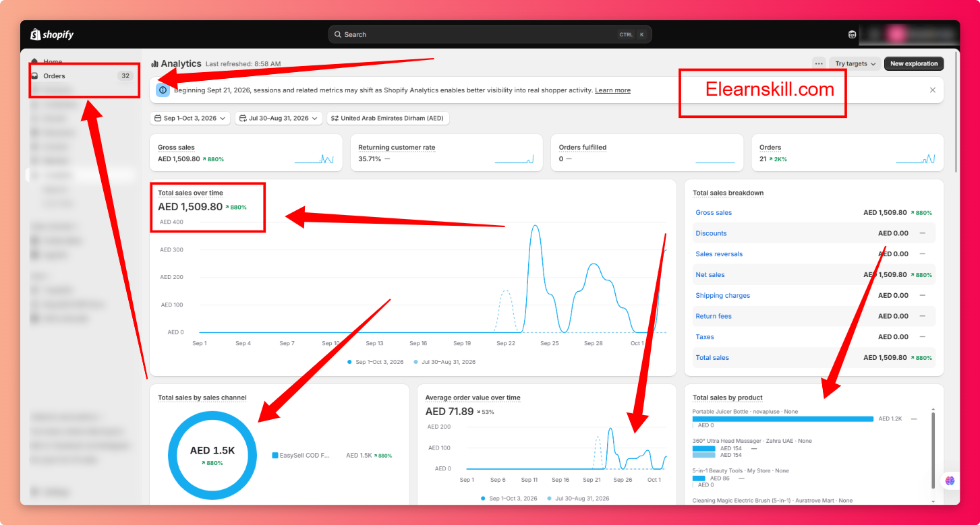The width and height of the screenshot is (980, 525).
Task: Click the Portable Juicer Bottle sales bar
Action: (783, 419)
